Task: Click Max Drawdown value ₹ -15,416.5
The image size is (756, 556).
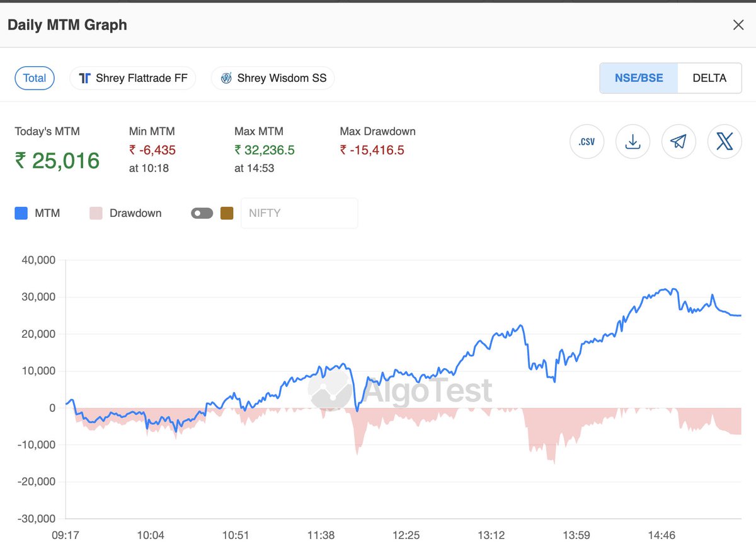Action: tap(372, 150)
